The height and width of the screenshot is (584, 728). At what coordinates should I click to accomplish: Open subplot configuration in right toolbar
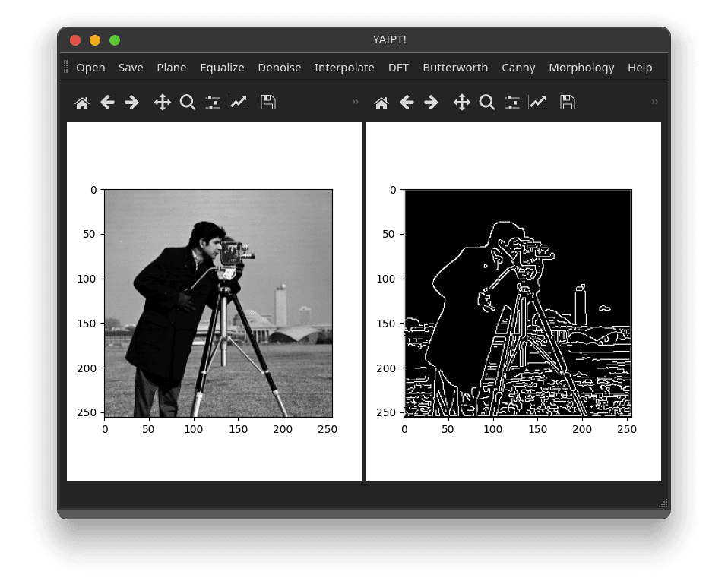click(x=512, y=103)
